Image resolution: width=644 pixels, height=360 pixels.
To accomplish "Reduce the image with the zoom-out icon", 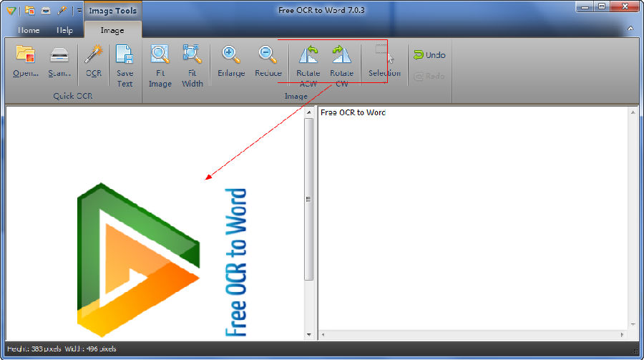I will pyautogui.click(x=268, y=62).
